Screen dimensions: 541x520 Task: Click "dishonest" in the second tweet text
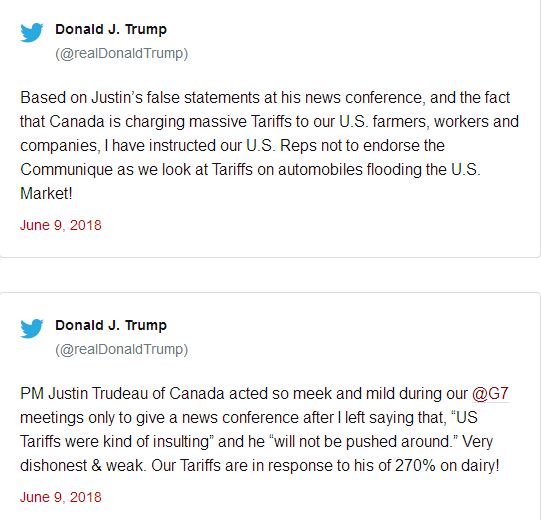[x=53, y=466]
